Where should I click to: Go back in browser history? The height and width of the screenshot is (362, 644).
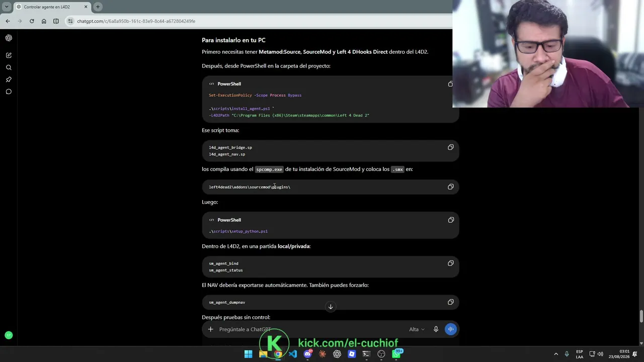pos(8,21)
